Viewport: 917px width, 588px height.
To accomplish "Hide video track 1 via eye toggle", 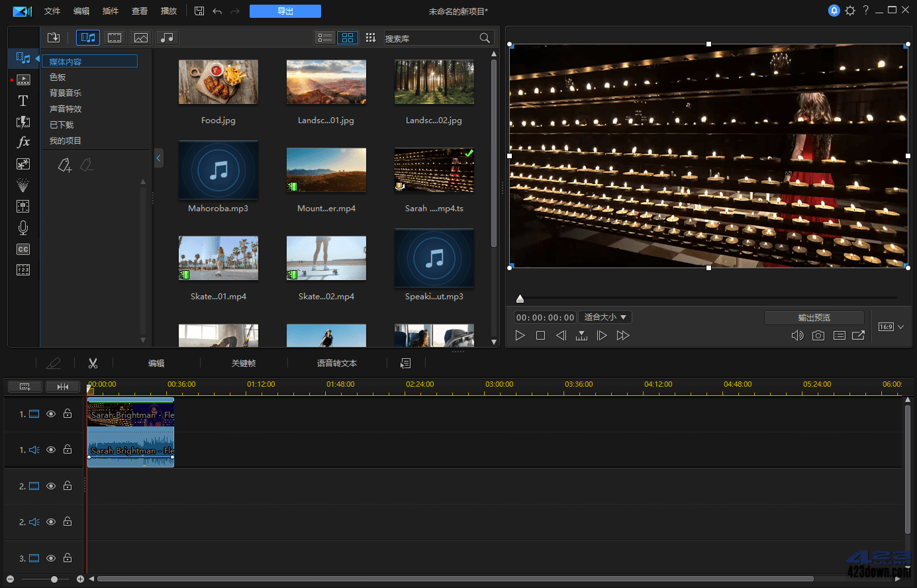I will [50, 413].
